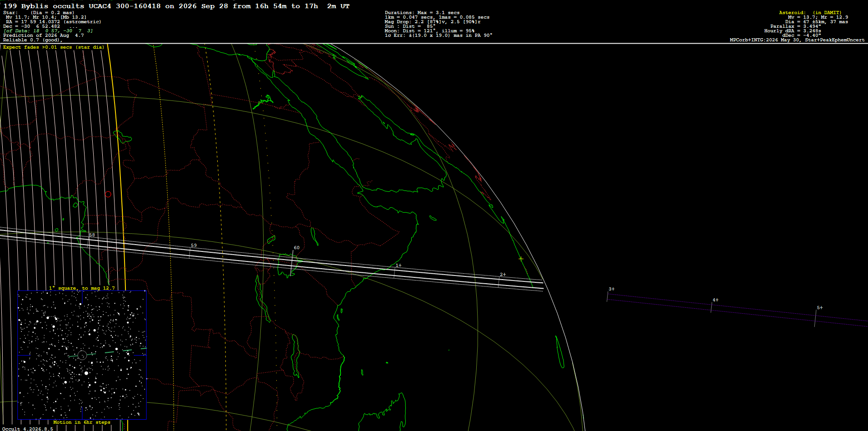This screenshot has width=868, height=431.
Task: Select the minute marker 58 on the path
Action: coord(92,235)
